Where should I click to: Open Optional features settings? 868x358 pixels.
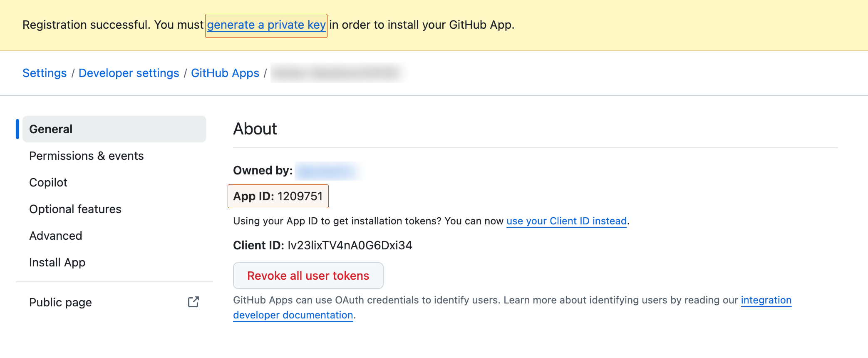(x=75, y=209)
